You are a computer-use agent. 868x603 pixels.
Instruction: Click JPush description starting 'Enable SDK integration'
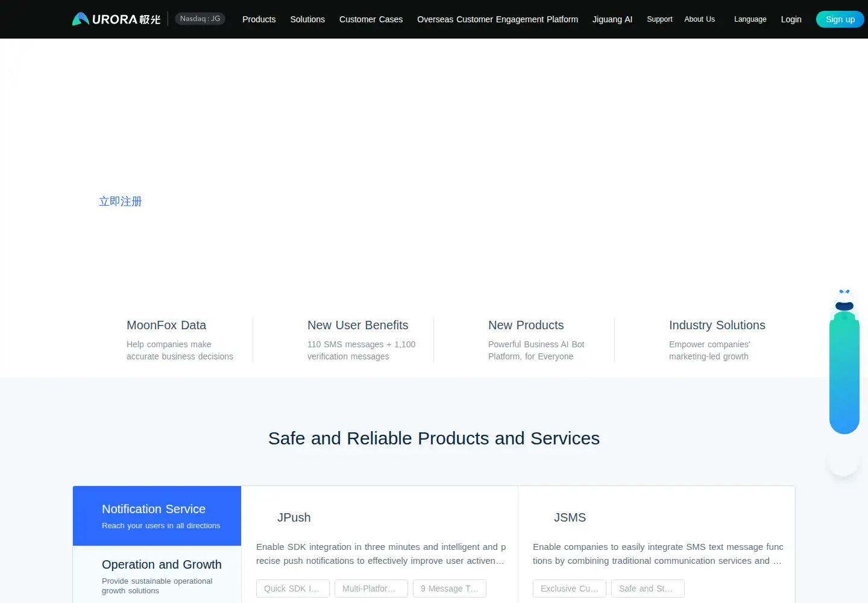point(381,554)
